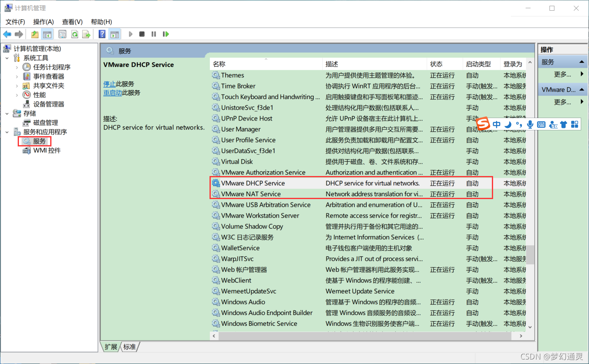Sort by the 名称 column header
The width and height of the screenshot is (589, 364).
pos(266,64)
